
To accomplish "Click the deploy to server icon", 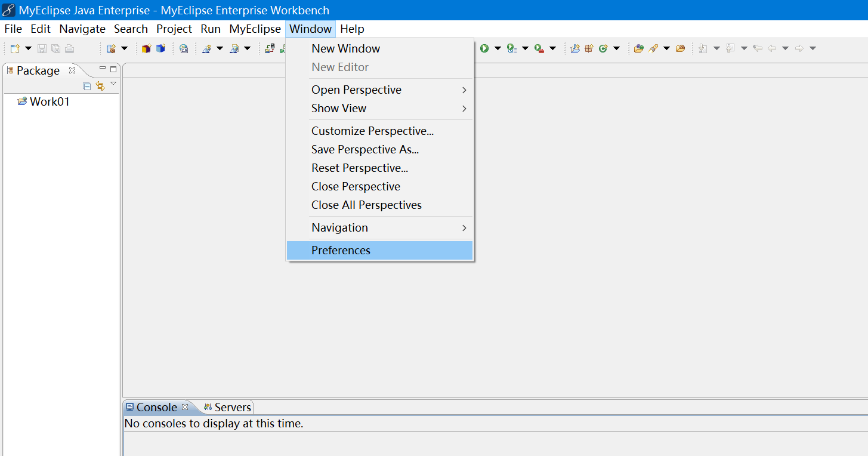I will coord(270,49).
